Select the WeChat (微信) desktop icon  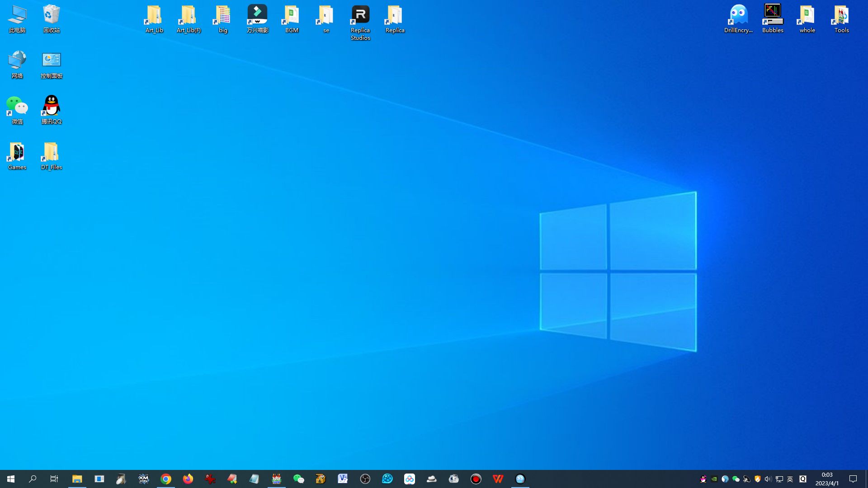click(17, 110)
